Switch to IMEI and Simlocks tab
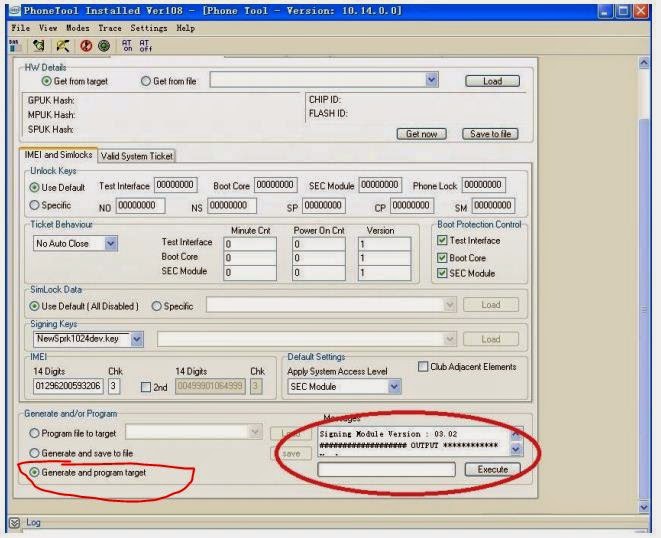 58,155
